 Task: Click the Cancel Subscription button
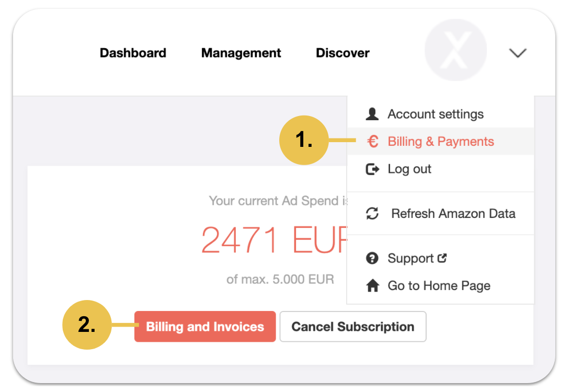[x=353, y=327]
